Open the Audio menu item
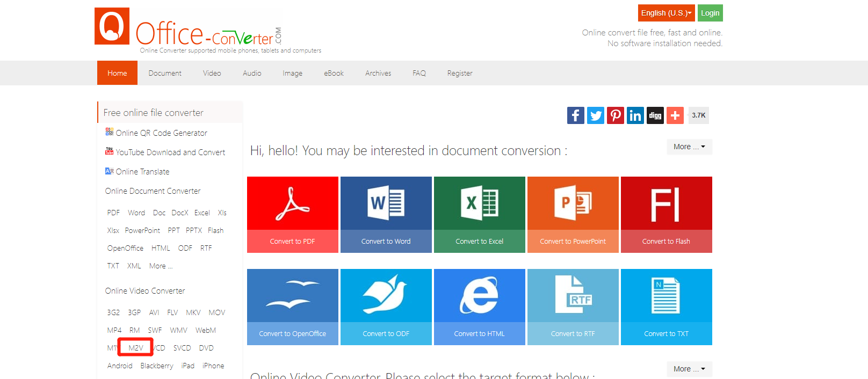 pos(252,73)
